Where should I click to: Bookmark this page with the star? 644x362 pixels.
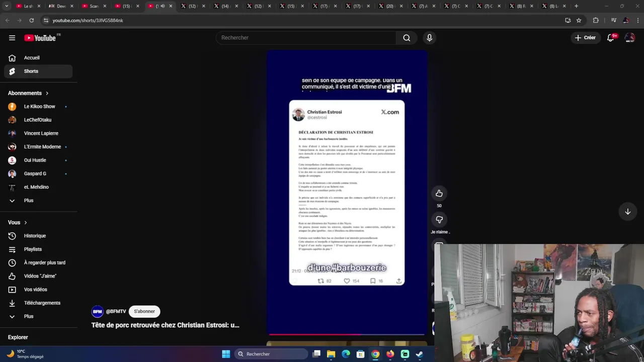579,20
